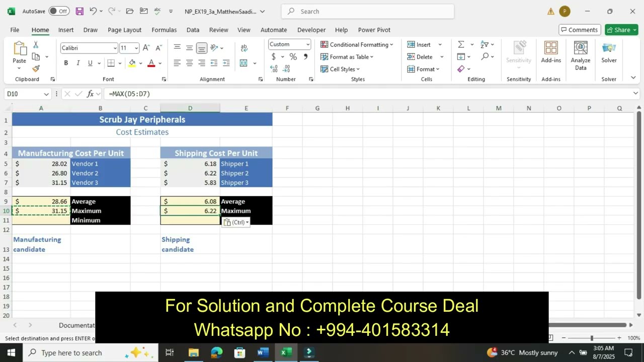Increase font size with the larger A
This screenshot has width=644, height=362.
(x=146, y=48)
